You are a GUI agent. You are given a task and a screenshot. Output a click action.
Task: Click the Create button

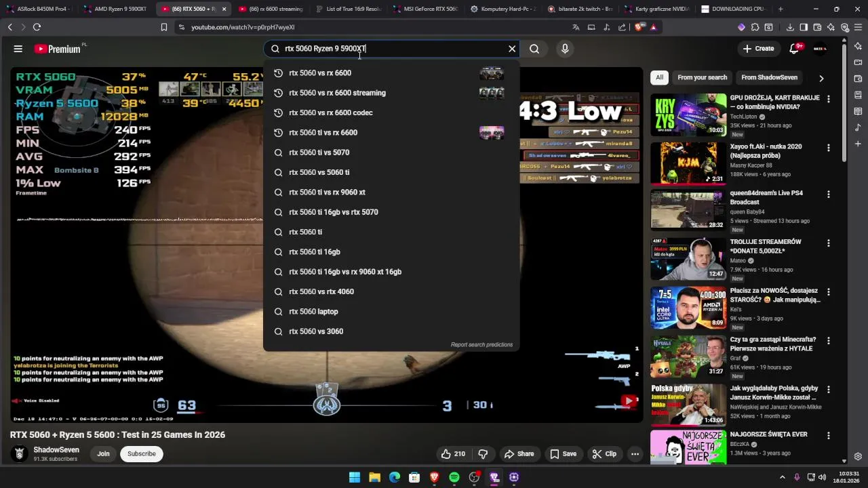coord(758,49)
